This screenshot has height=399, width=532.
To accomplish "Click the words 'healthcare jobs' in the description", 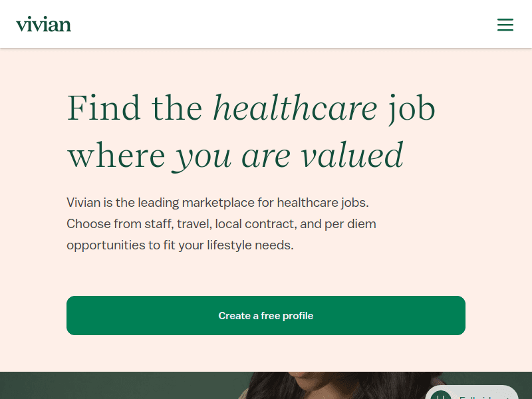I will pyautogui.click(x=322, y=202).
